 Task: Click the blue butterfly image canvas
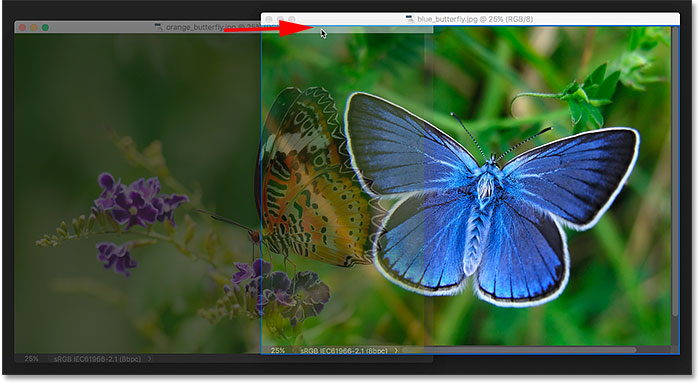coord(466,186)
